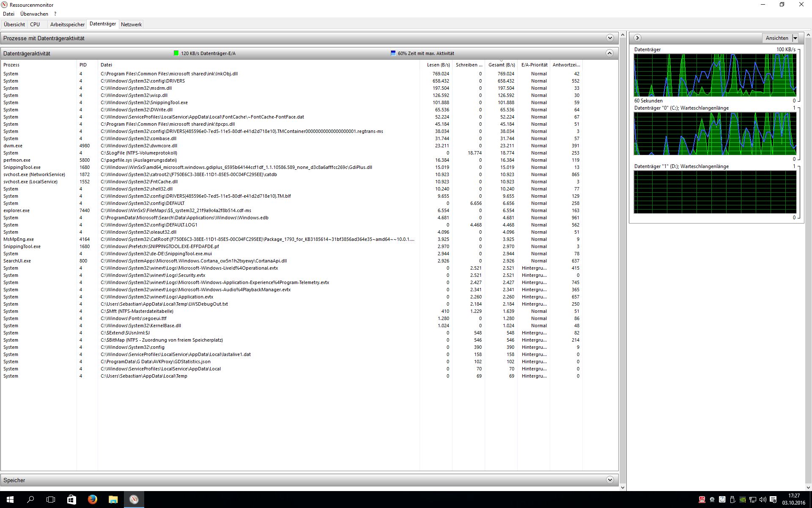Expand the Prozesse mit Datenträgeraktivität section

click(x=609, y=38)
